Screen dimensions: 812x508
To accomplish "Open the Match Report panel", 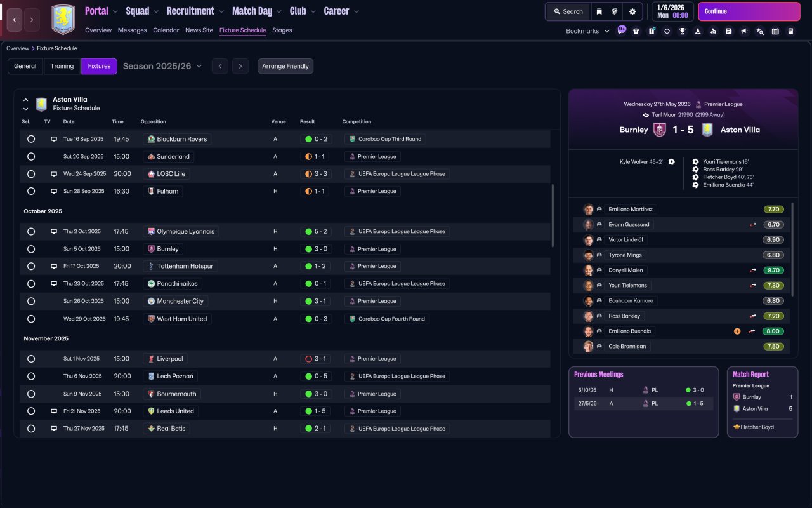I will click(763, 402).
